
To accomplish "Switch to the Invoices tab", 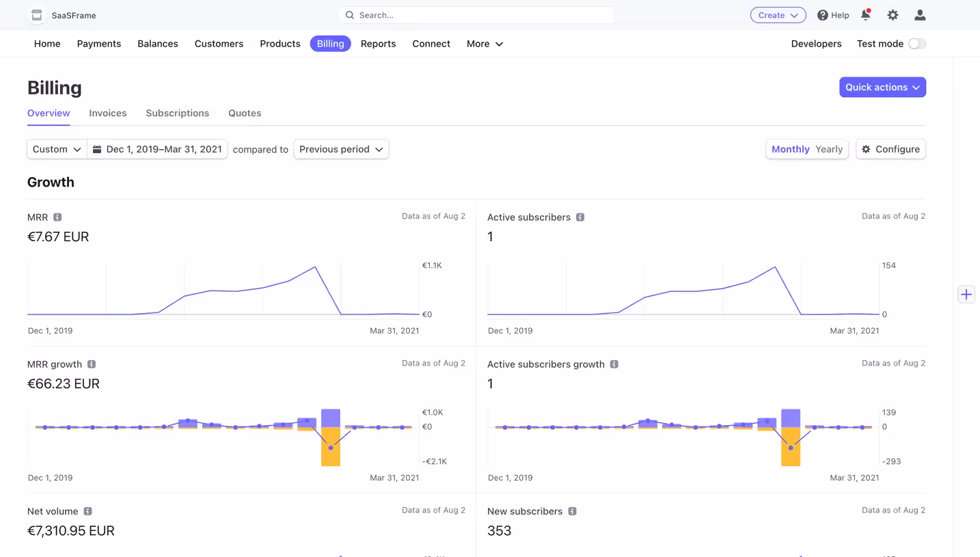I will 107,113.
